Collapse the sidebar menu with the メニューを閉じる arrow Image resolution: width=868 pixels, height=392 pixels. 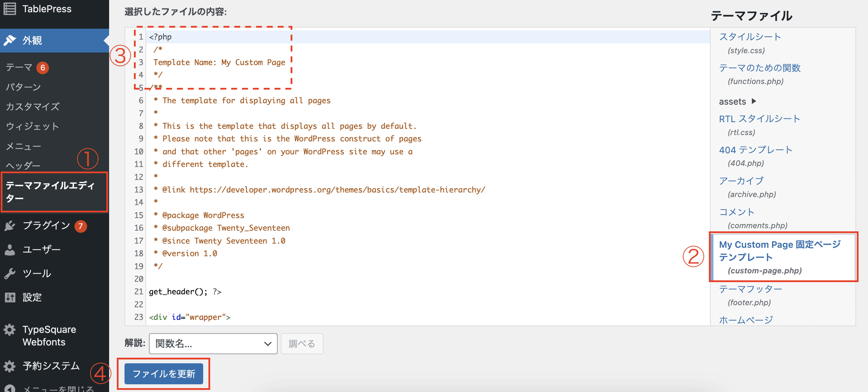point(10,388)
